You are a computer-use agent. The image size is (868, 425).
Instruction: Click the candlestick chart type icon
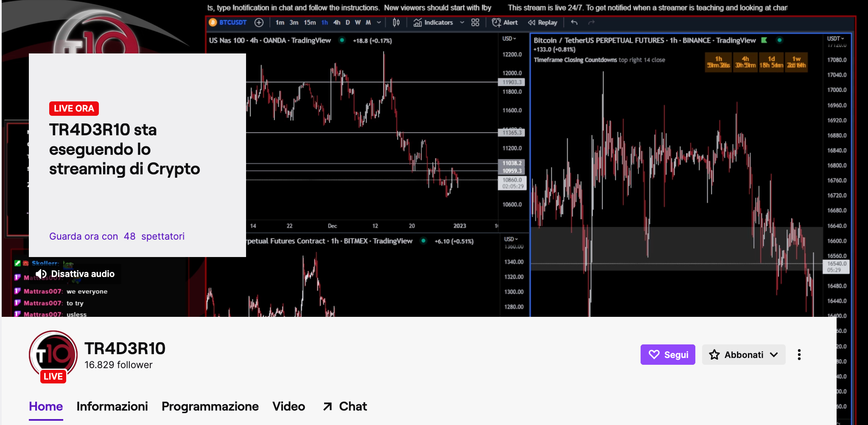[396, 22]
